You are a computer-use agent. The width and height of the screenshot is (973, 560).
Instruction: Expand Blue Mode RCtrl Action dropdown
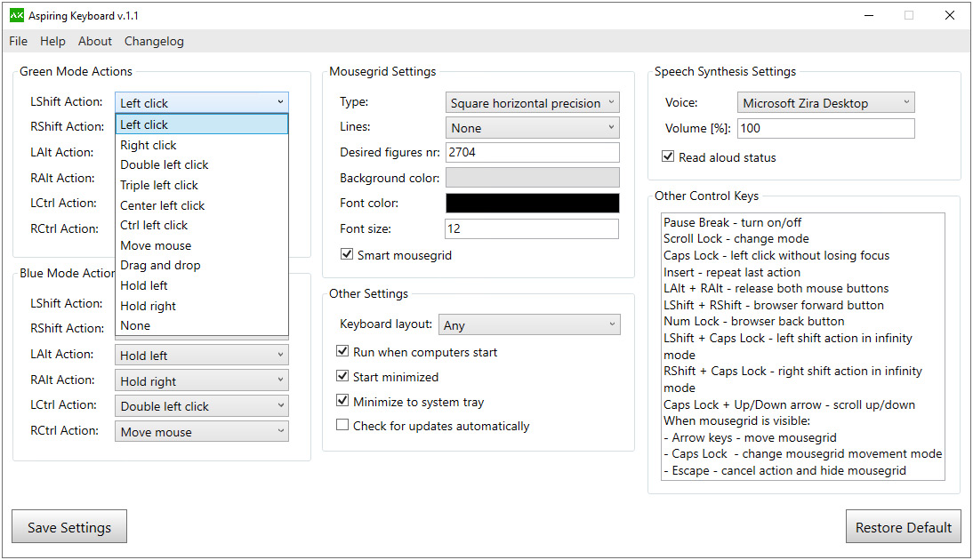tap(202, 432)
